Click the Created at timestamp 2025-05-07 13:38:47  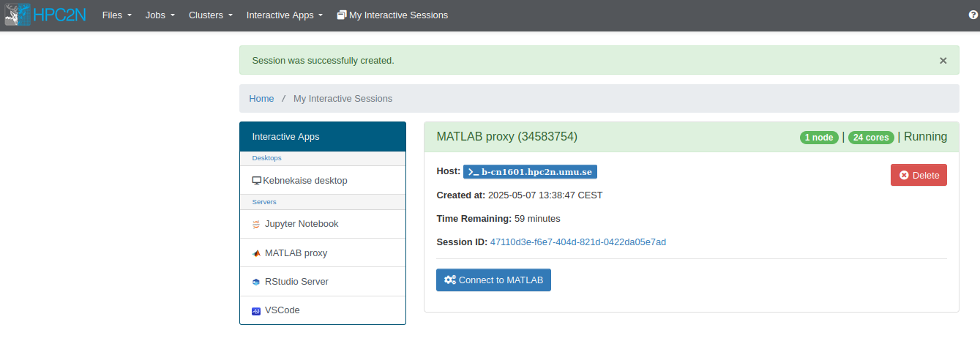(545, 195)
